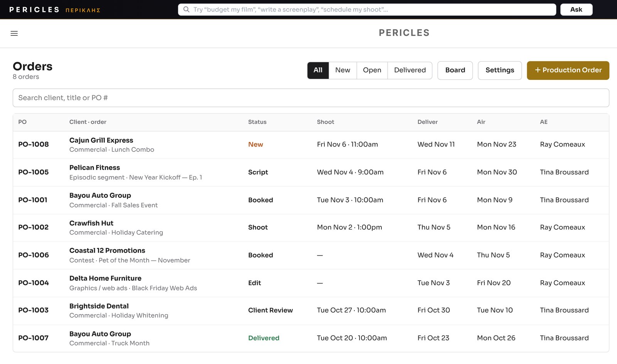Screen dimensions: 617x364
Task: Click the AE column header
Action: point(544,122)
